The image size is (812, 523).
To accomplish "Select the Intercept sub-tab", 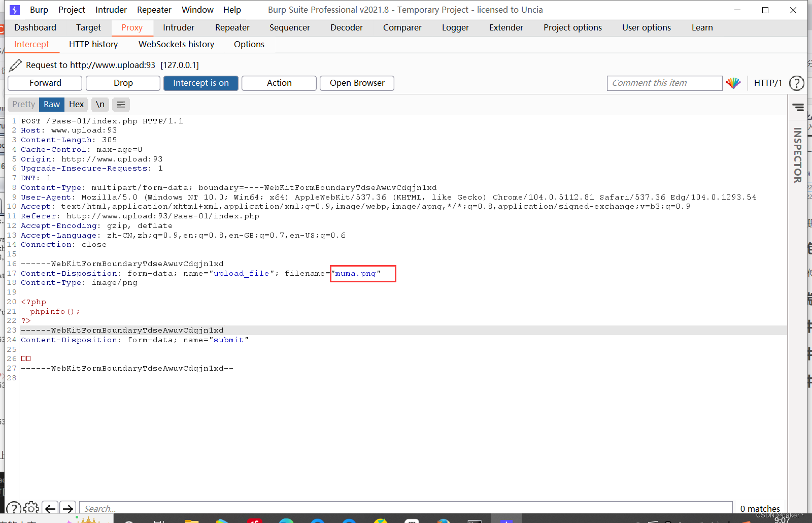I will click(31, 45).
